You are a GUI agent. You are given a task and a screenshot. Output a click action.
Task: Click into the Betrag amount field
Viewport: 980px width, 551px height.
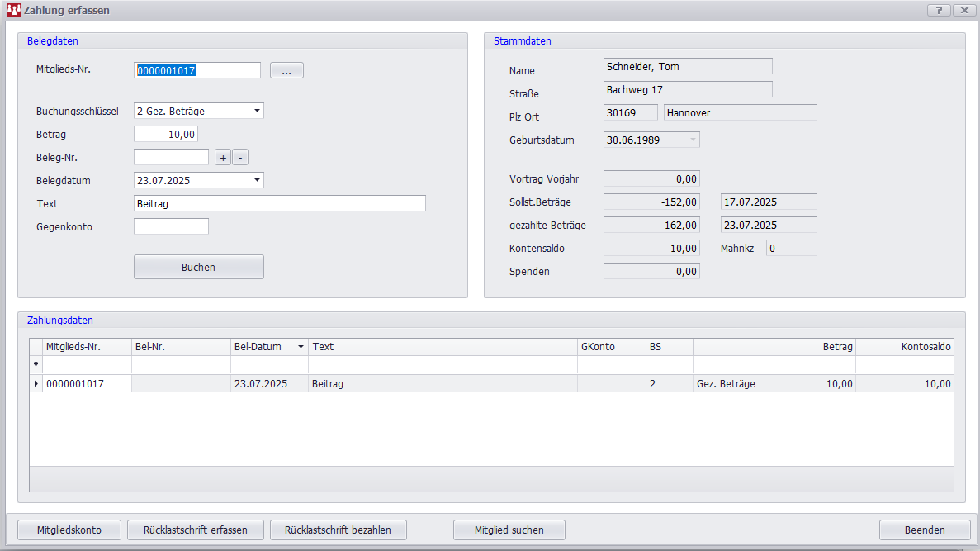pos(166,134)
